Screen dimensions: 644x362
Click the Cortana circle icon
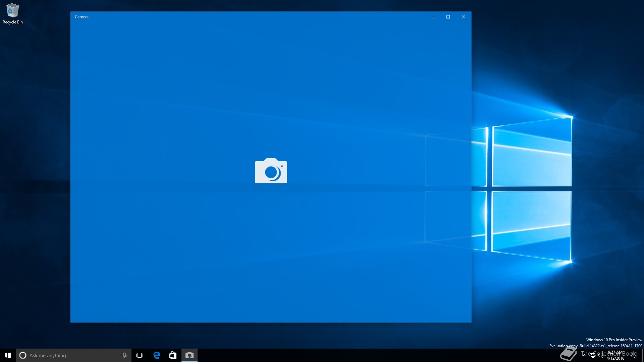23,355
